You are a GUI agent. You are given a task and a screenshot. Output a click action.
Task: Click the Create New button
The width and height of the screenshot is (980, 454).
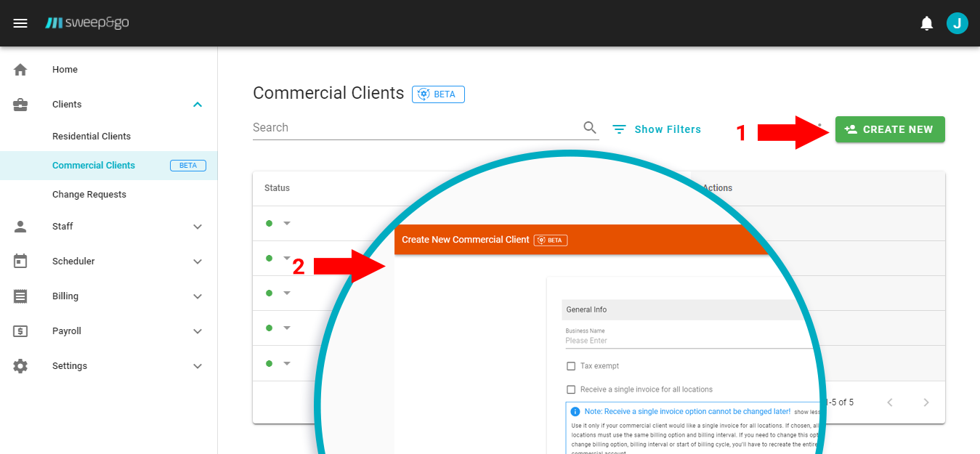[x=889, y=129]
